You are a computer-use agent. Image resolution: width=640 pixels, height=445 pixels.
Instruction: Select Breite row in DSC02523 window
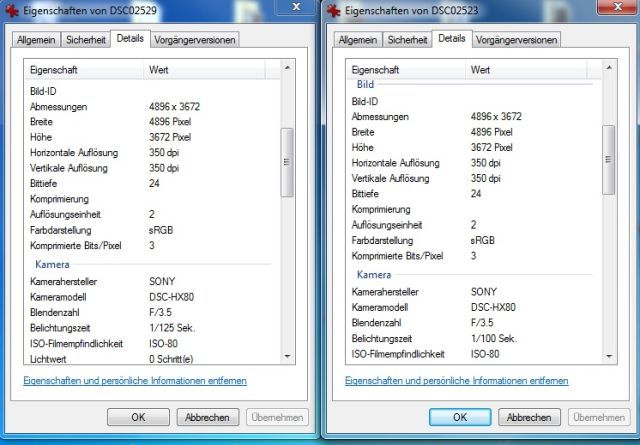click(474, 132)
